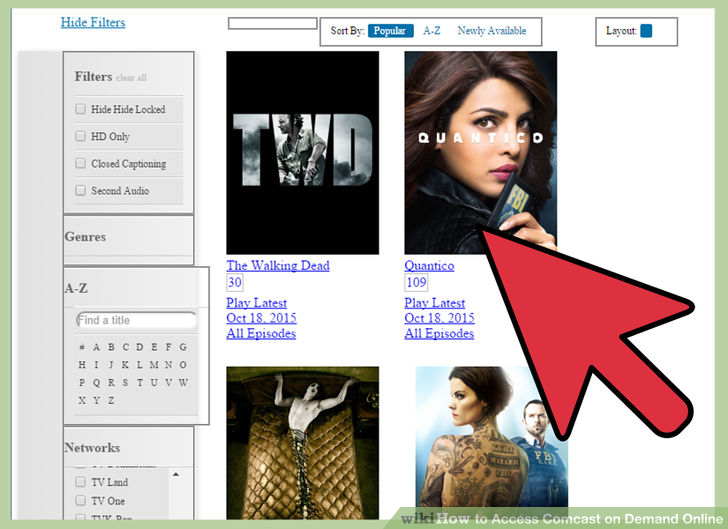
Task: Filter titles by letter M
Action: coord(154,365)
